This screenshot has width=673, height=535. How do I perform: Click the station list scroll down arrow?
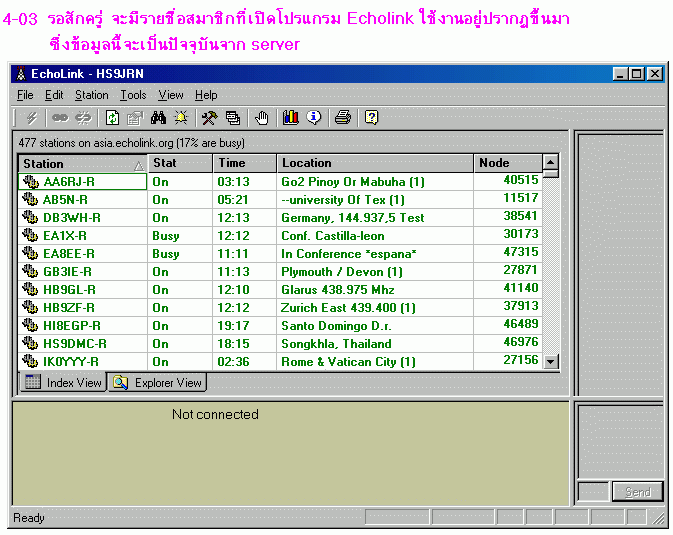[550, 362]
